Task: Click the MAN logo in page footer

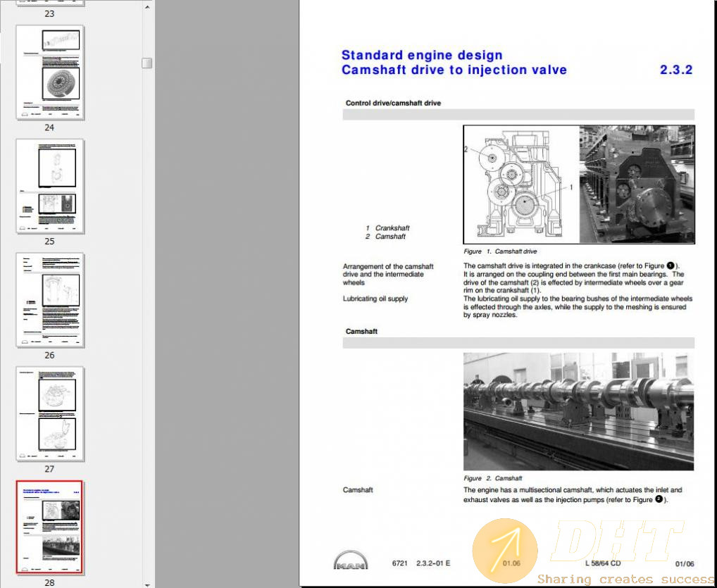Action: click(351, 560)
